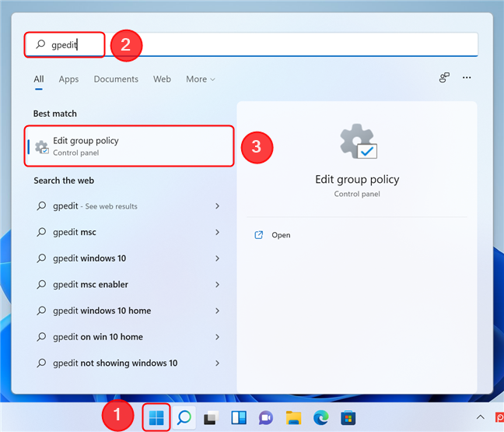Viewport: 504px width, 432px height.
Task: Launch Teams Chat from the taskbar
Action: (x=266, y=417)
